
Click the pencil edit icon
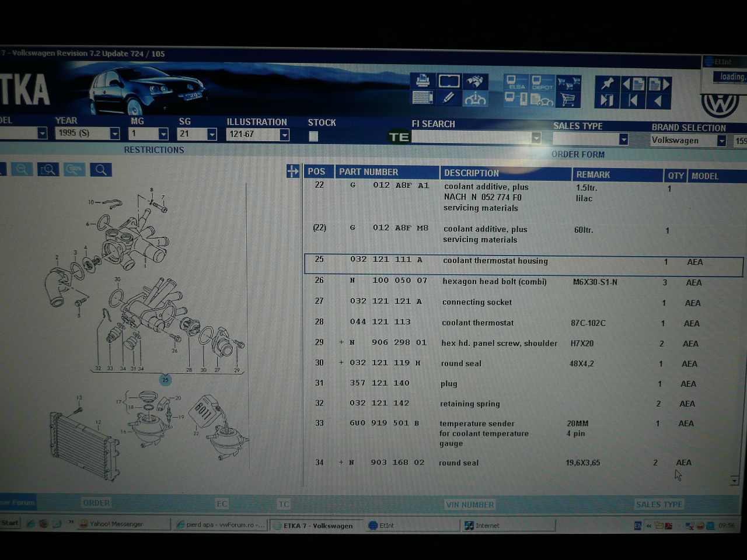[x=449, y=98]
